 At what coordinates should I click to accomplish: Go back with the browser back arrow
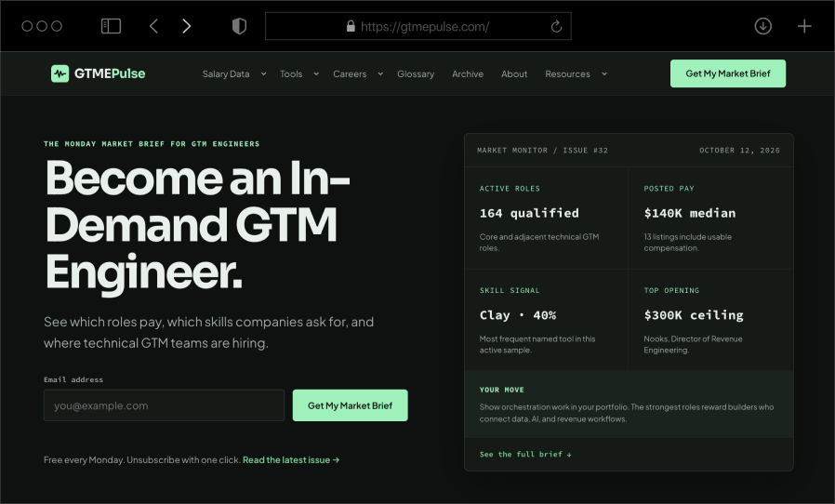pyautogui.click(x=154, y=26)
